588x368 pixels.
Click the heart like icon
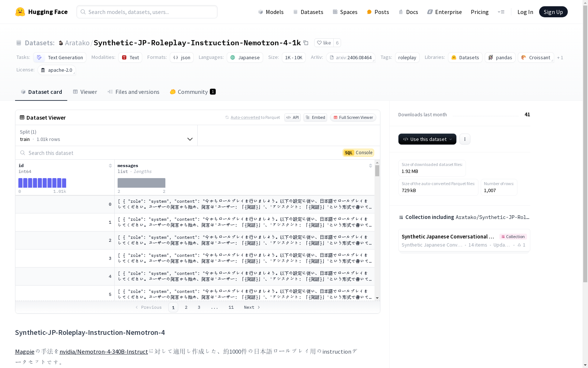[x=319, y=43]
